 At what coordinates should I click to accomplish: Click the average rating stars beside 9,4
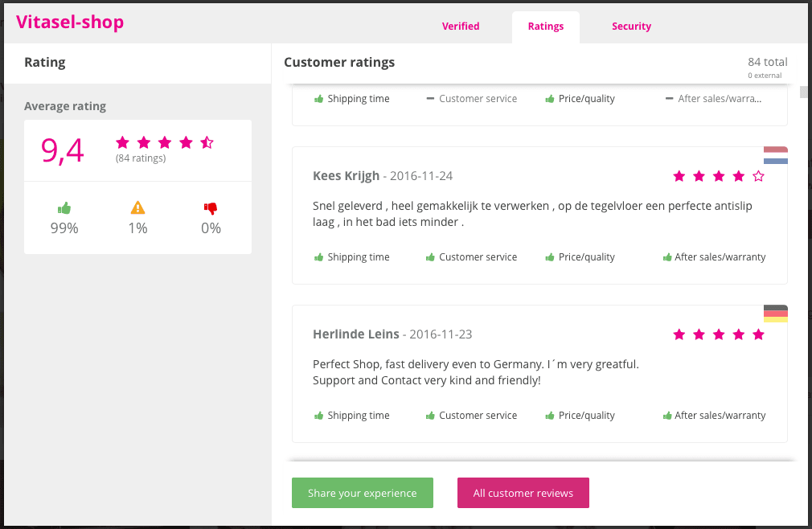[x=165, y=142]
